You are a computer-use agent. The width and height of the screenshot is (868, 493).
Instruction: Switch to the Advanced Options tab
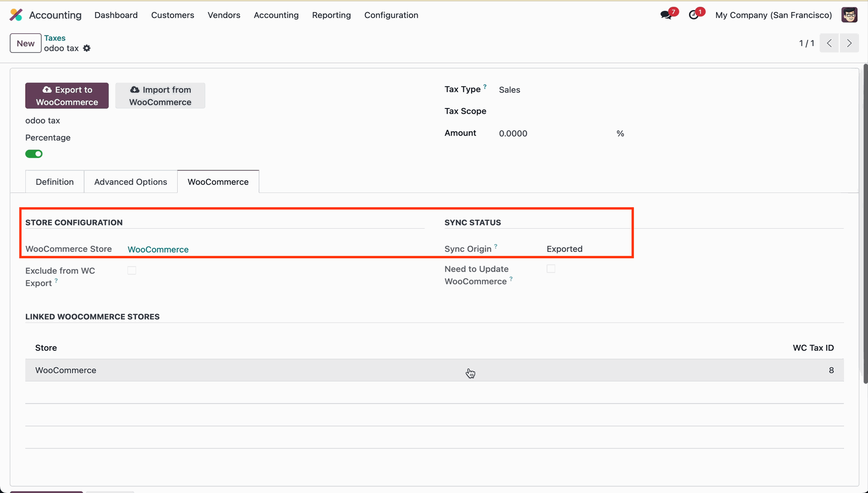131,182
